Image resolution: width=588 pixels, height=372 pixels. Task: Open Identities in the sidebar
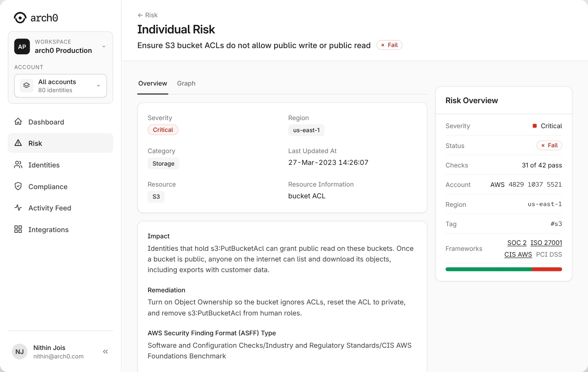pos(61,165)
